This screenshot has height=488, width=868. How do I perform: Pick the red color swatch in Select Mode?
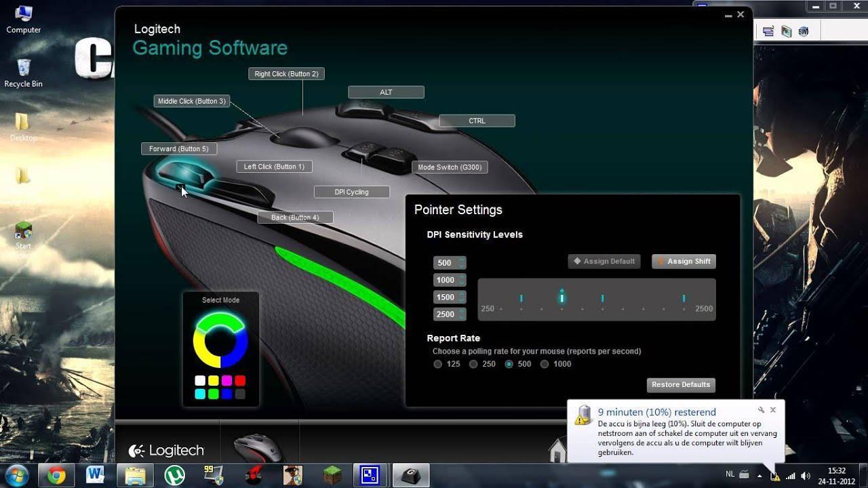240,381
